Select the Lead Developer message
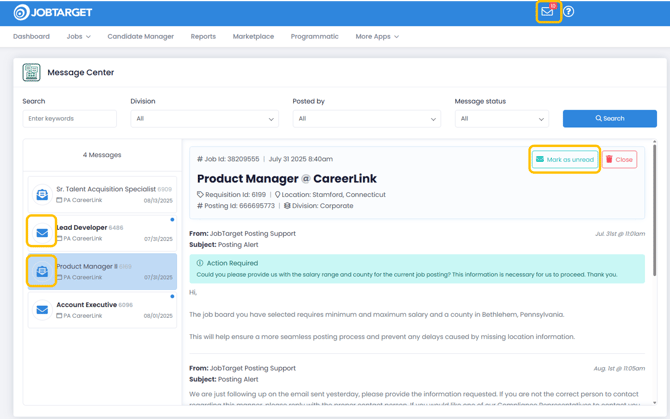Image resolution: width=670 pixels, height=419 pixels. (x=102, y=233)
